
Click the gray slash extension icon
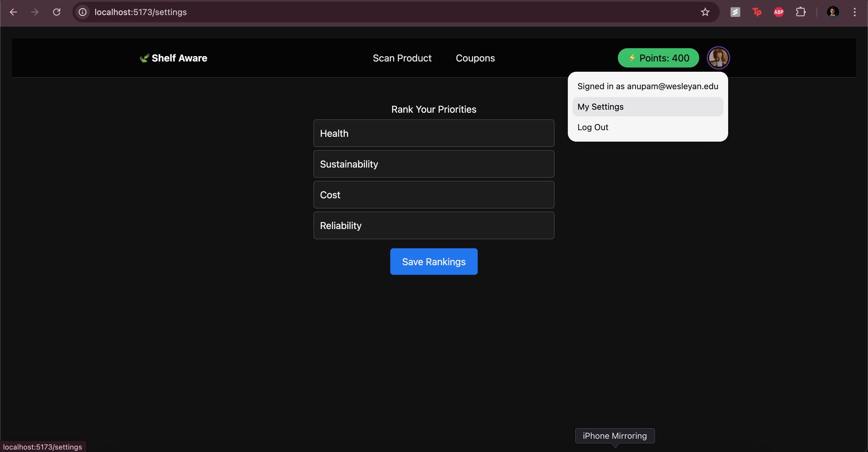coord(735,12)
